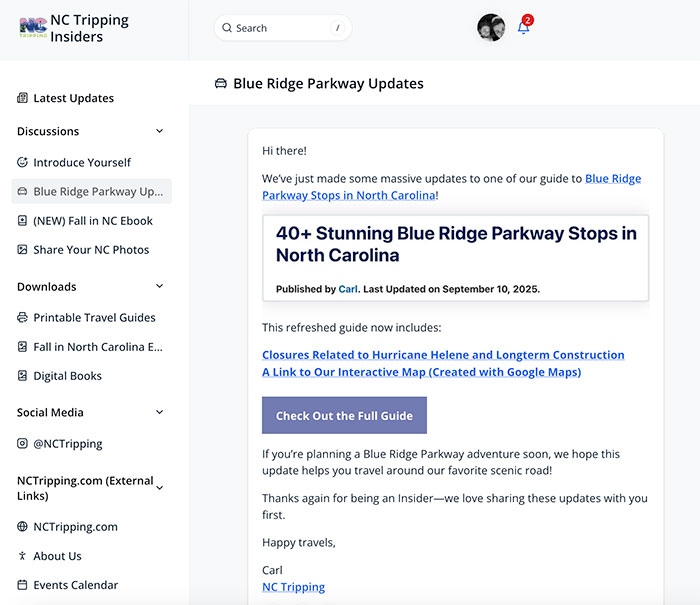Click the Discussions section heading
The image size is (700, 605).
tap(48, 131)
